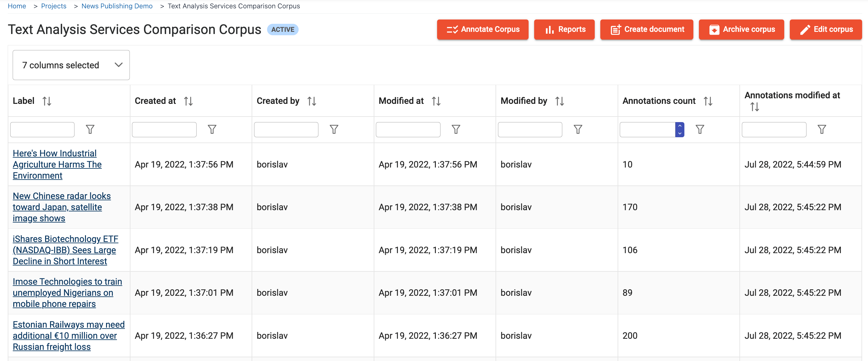
Task: Click the Annotate Corpus button
Action: [x=482, y=30]
